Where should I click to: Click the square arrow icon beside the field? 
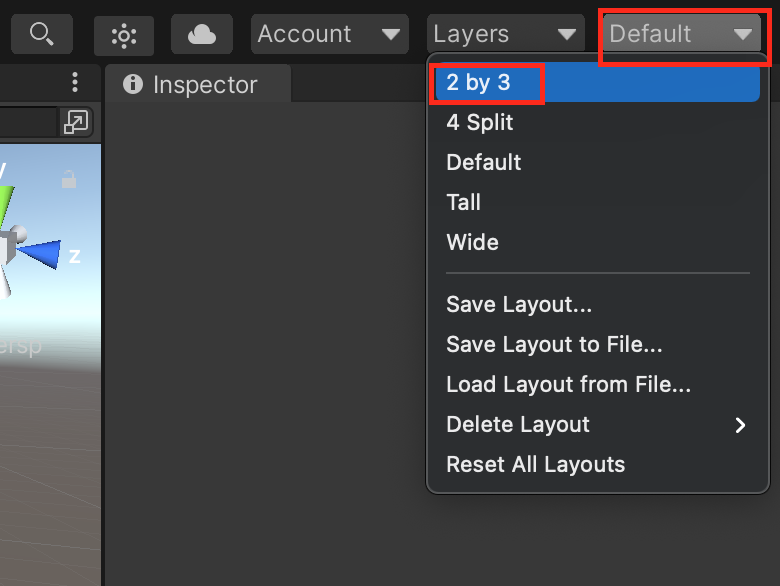pos(76,122)
